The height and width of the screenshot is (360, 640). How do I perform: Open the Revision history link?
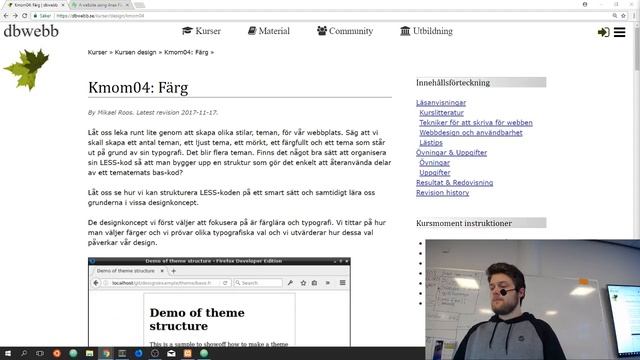pos(442,193)
